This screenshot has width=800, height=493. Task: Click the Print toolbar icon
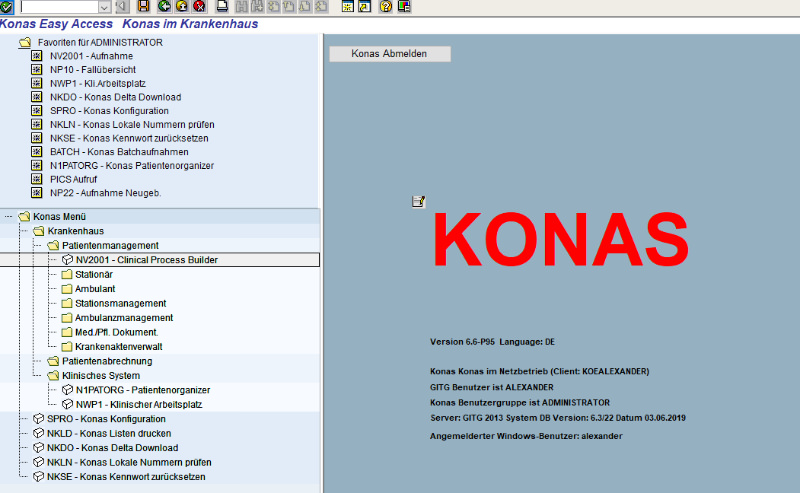pos(222,6)
